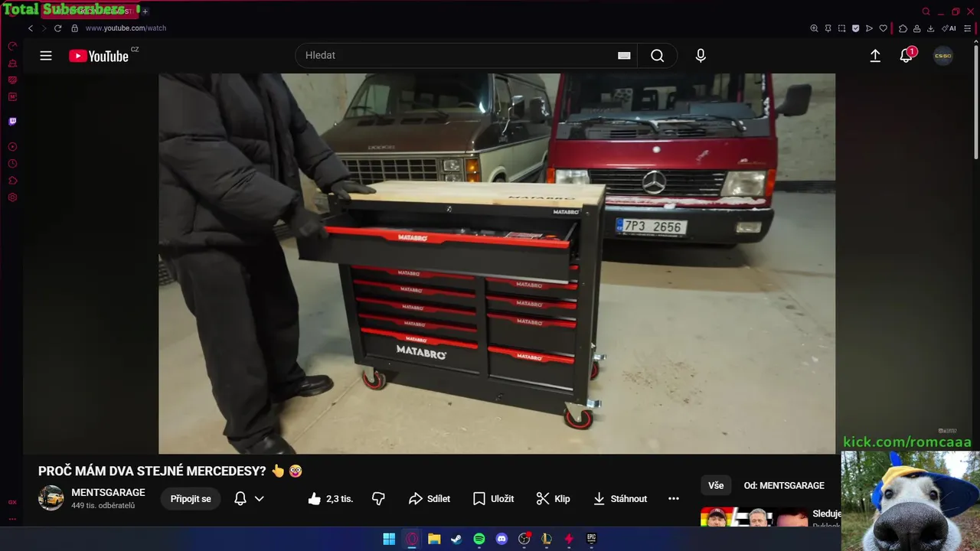Toggle the ad blocker shield icon
Image resolution: width=980 pixels, height=551 pixels.
coord(855,28)
